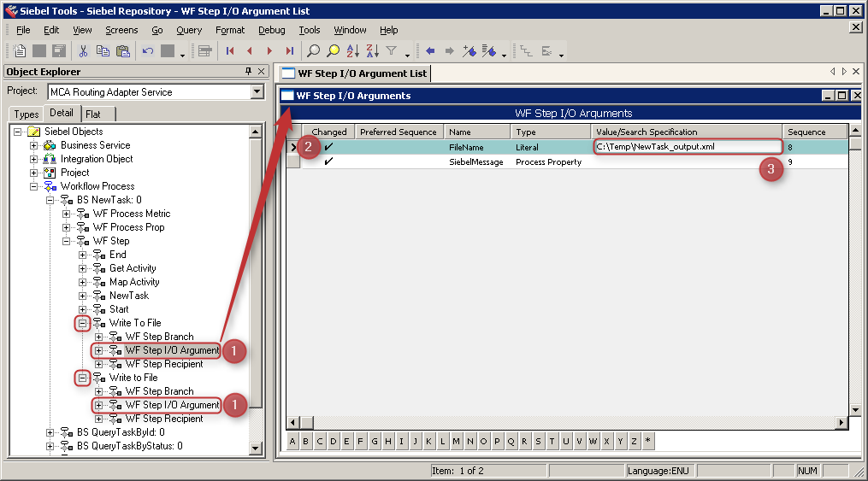The width and height of the screenshot is (868, 481).
Task: Click the Bookmark List icon
Action: [489, 51]
